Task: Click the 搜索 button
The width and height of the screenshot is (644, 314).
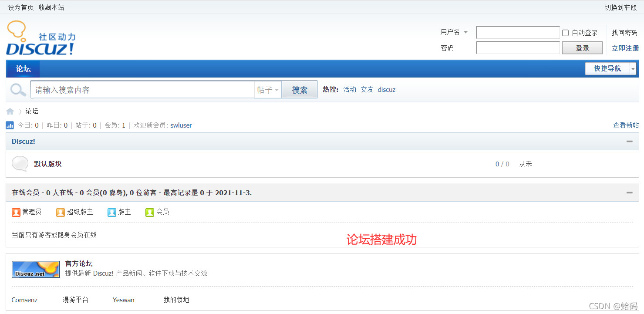Action: 300,90
